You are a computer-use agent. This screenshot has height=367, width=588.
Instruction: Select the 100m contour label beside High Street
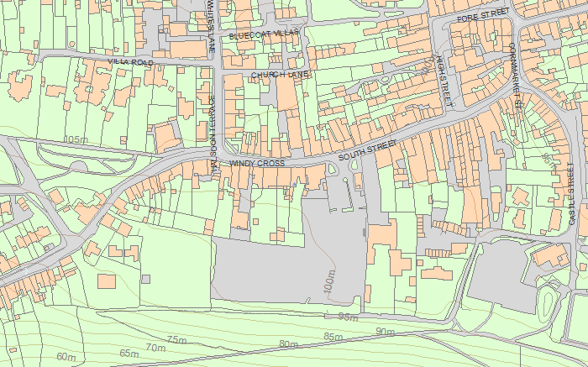click(428, 64)
